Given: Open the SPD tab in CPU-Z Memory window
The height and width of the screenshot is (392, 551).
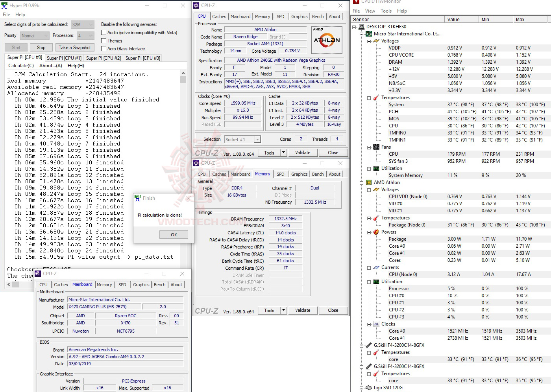Looking at the screenshot, I should (281, 174).
